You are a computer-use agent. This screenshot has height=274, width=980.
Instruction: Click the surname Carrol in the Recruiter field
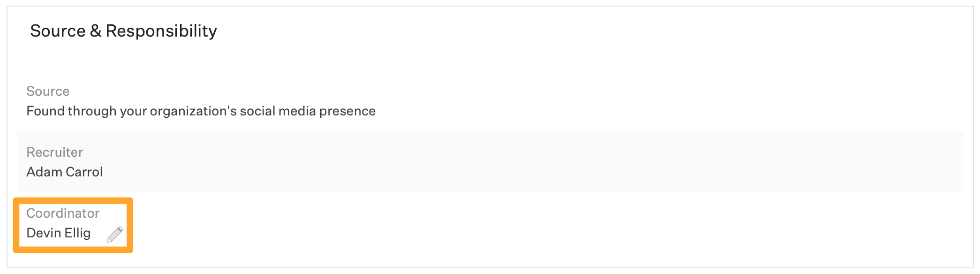point(84,172)
